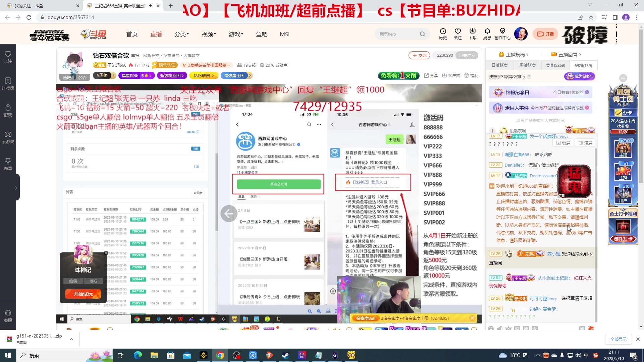The height and width of the screenshot is (362, 644).
Task: Expand the 主播投稿 section arrow
Action: [528, 55]
